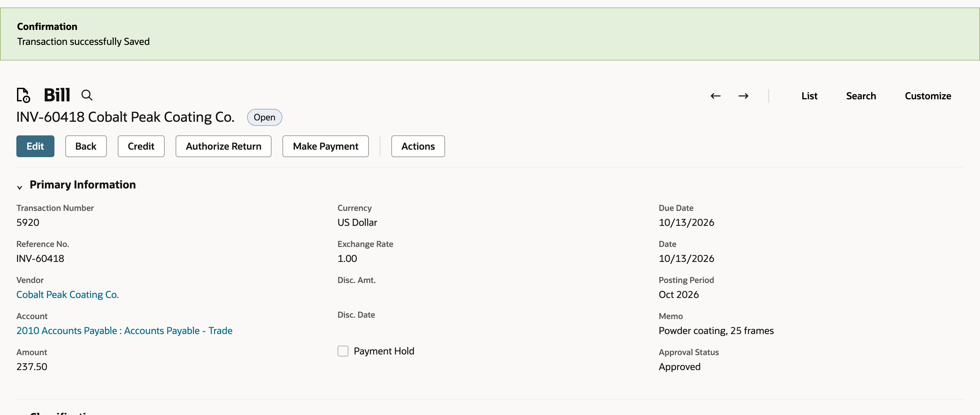Open the Customize option

(928, 96)
